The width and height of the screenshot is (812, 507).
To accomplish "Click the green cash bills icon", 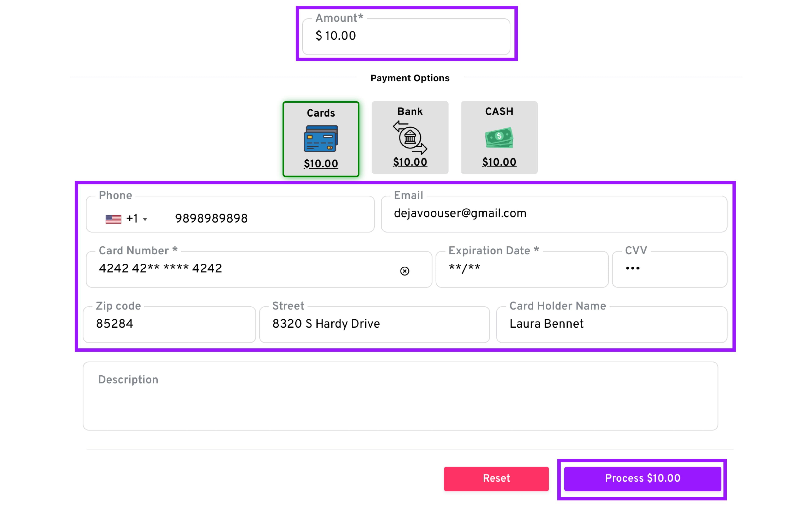I will pos(499,137).
